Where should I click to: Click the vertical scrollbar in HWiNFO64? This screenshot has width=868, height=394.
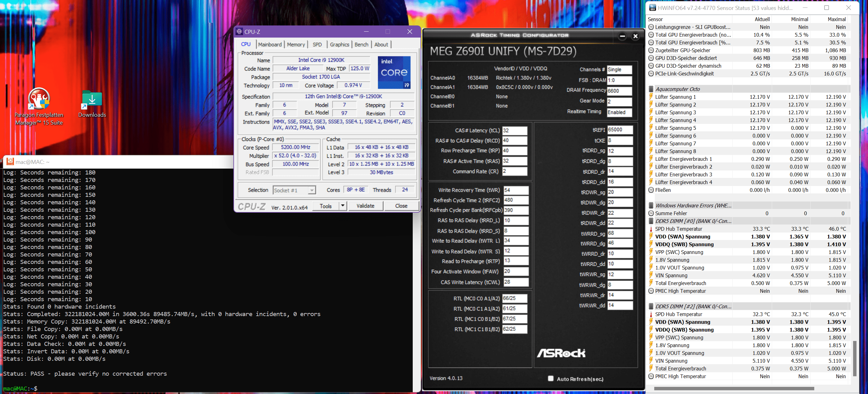coord(855,358)
